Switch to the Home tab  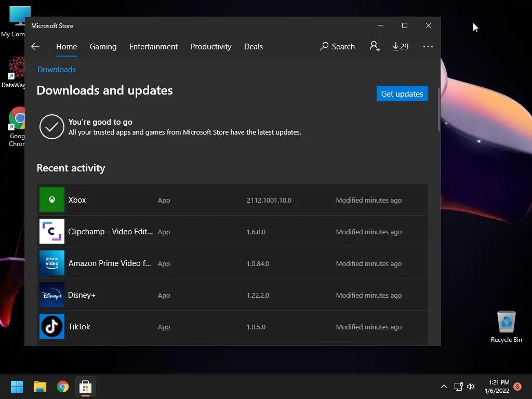coord(66,46)
